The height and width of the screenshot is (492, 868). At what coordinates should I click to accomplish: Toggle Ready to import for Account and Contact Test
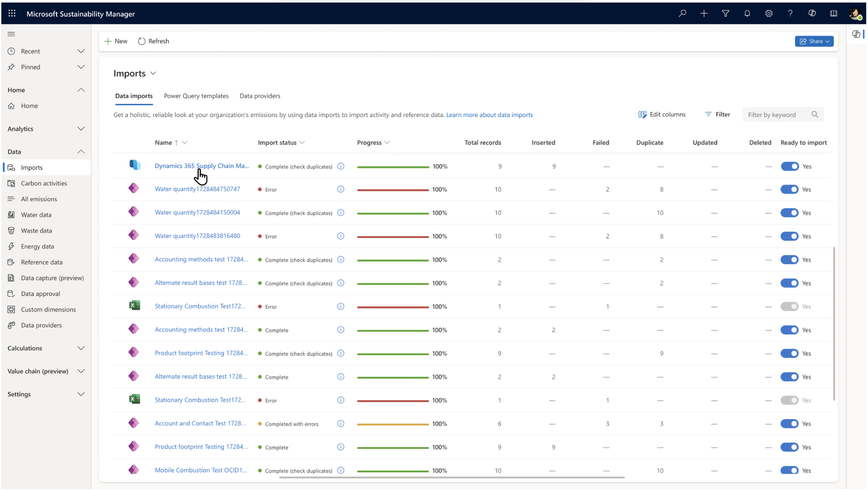coord(789,424)
